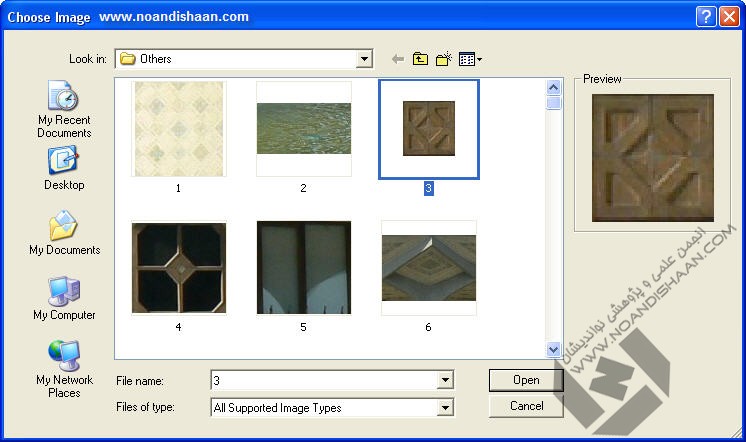Select window texture thumbnail 4
The height and width of the screenshot is (442, 746).
(x=179, y=267)
